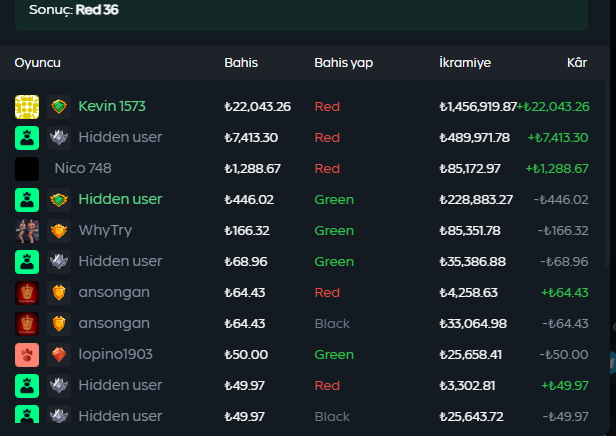The height and width of the screenshot is (436, 616).
Task: Click the Kâr column header
Action: (x=577, y=63)
